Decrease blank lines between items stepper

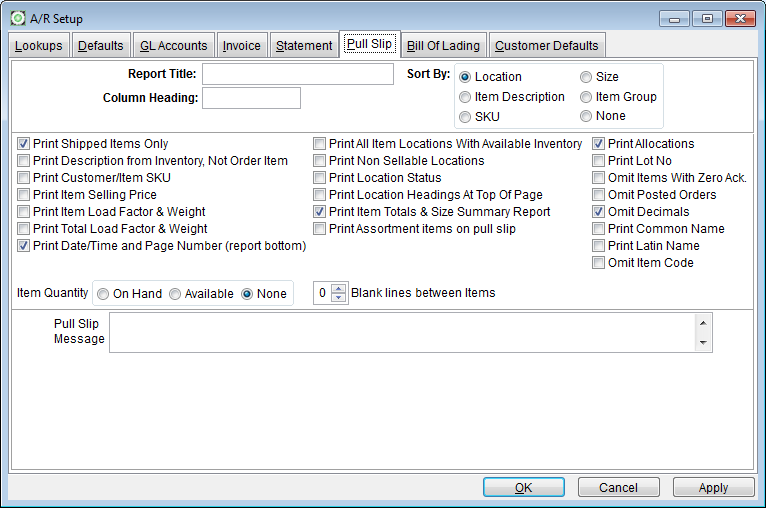coord(338,298)
